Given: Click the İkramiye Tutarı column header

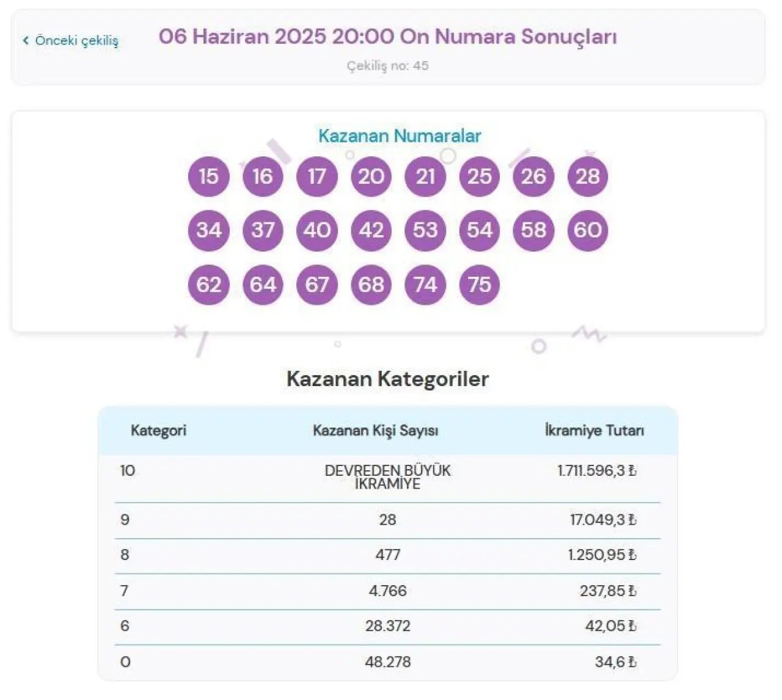Looking at the screenshot, I should 594,431.
